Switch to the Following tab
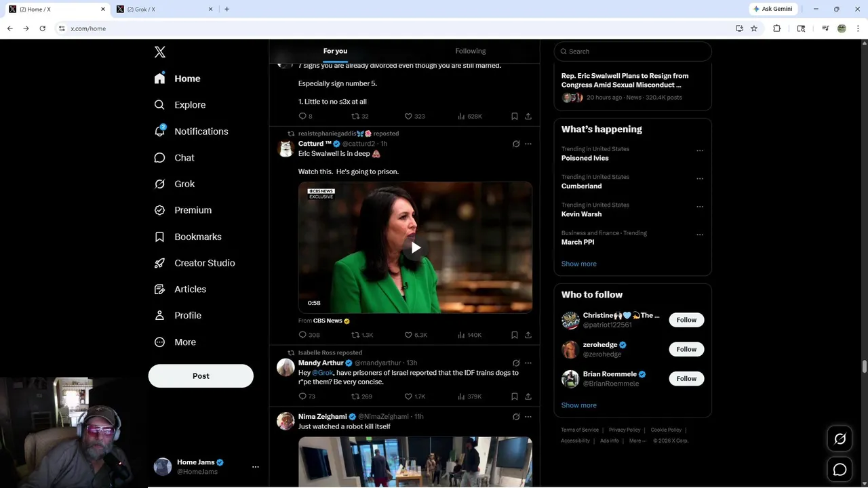868x488 pixels. [x=471, y=51]
